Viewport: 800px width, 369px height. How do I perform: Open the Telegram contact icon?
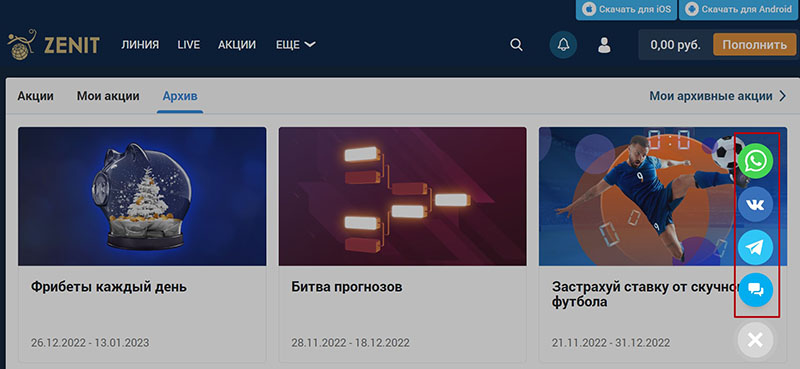755,247
